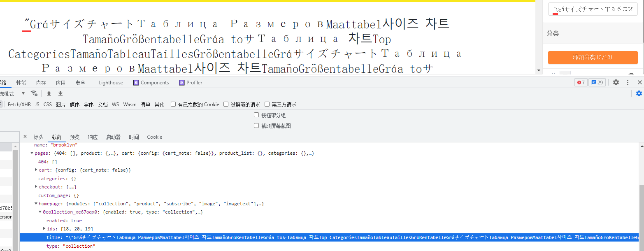The width and height of the screenshot is (644, 251).
Task: Toggle the 第三方请求 checkbox
Action: pos(267,104)
